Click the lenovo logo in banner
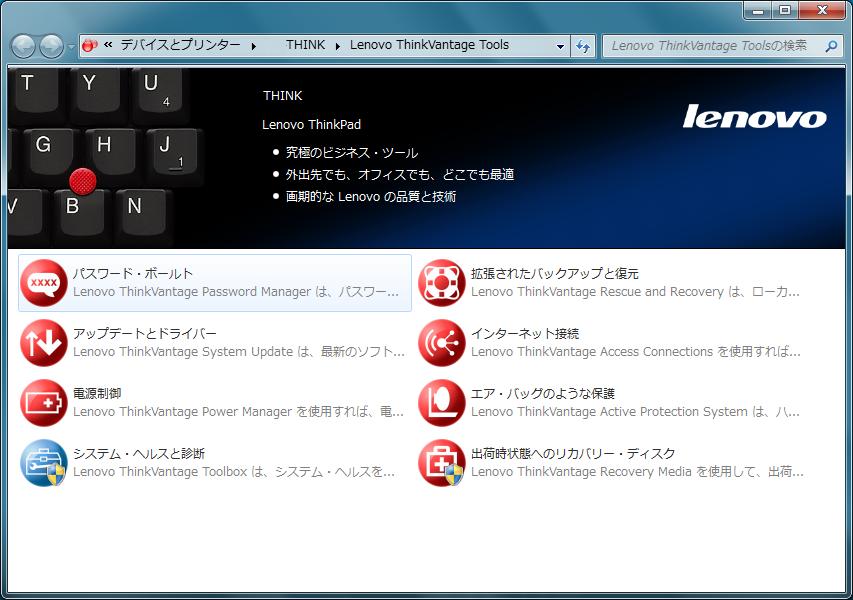This screenshot has width=853, height=600. [755, 116]
